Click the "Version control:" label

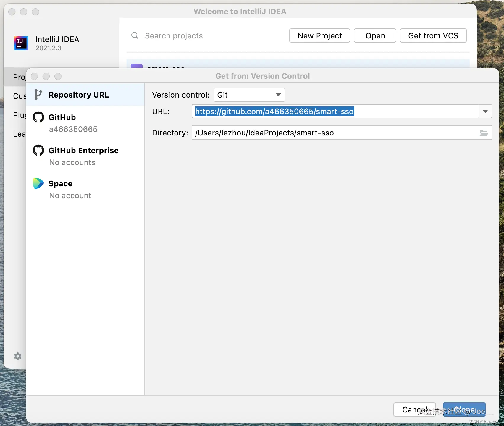click(x=181, y=95)
